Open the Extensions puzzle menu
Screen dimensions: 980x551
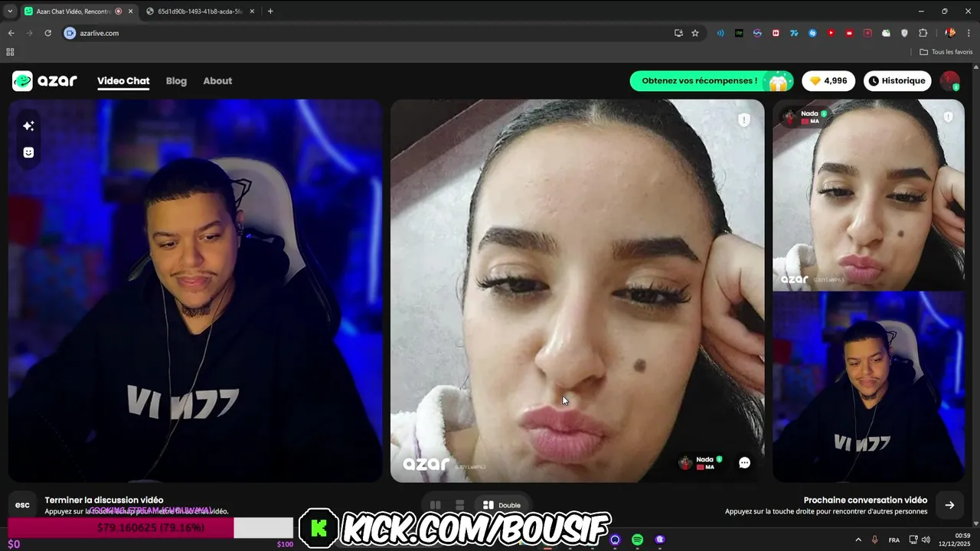(x=923, y=33)
